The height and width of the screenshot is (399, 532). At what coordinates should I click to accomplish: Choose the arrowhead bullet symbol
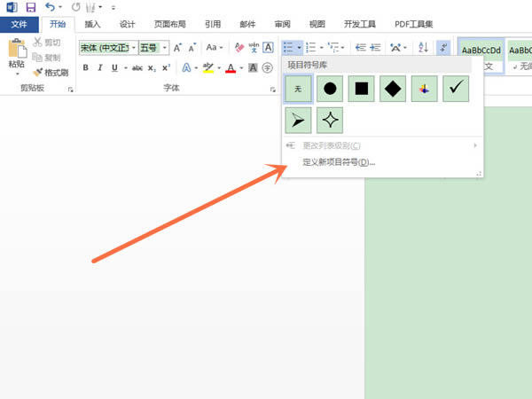298,121
